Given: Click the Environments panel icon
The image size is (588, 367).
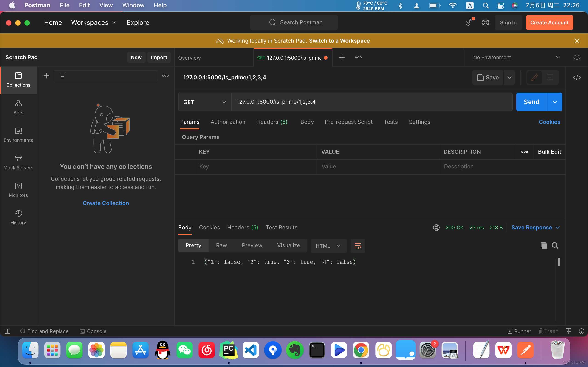Looking at the screenshot, I should point(18,134).
